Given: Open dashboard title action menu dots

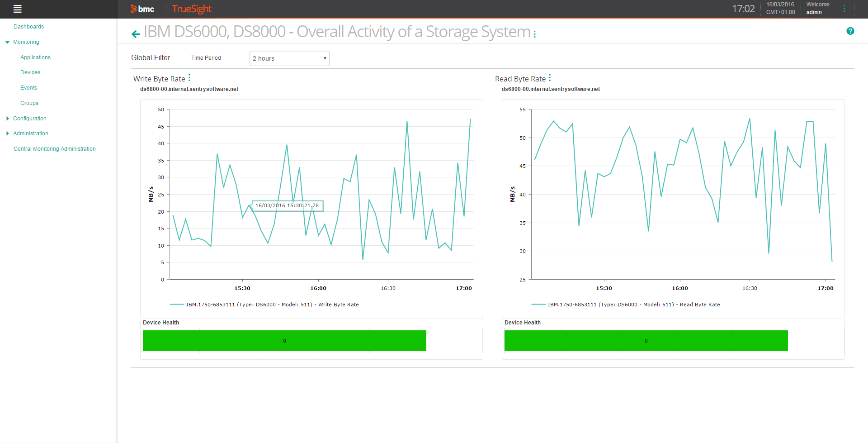Looking at the screenshot, I should click(x=535, y=34).
